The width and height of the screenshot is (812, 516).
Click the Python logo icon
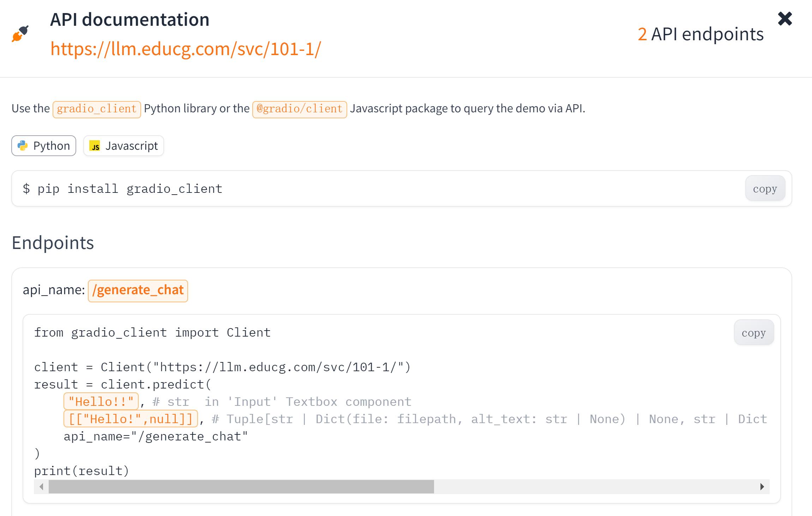click(23, 146)
